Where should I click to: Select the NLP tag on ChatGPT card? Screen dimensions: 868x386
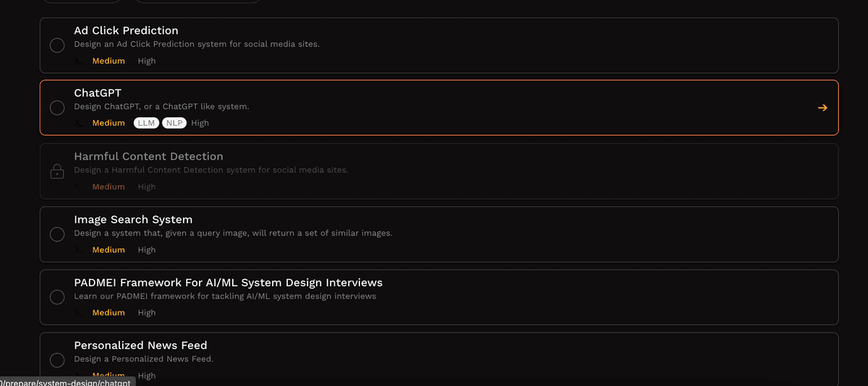174,123
